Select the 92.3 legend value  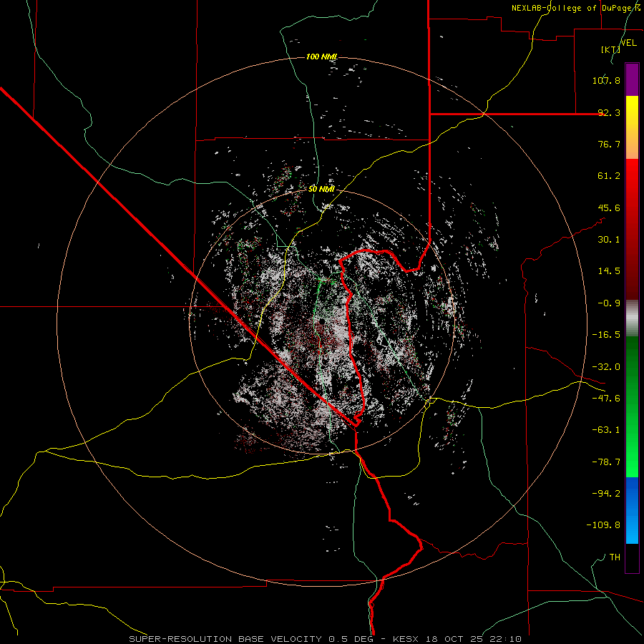(609, 112)
